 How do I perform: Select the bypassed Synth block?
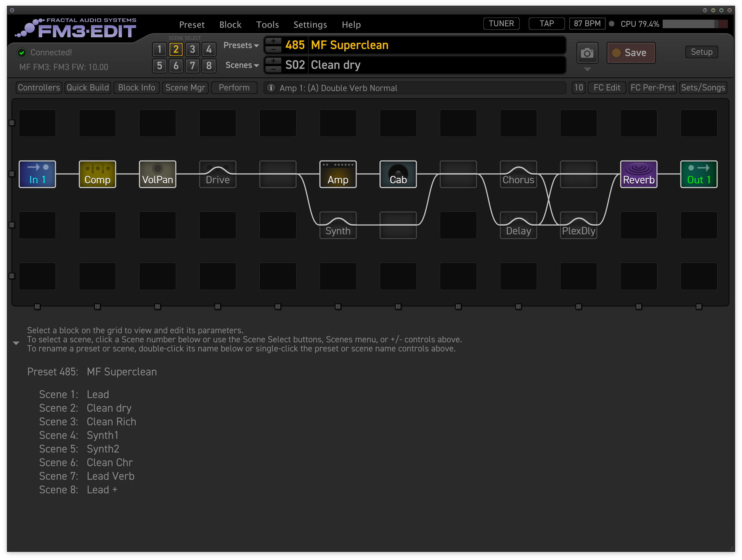(x=338, y=226)
